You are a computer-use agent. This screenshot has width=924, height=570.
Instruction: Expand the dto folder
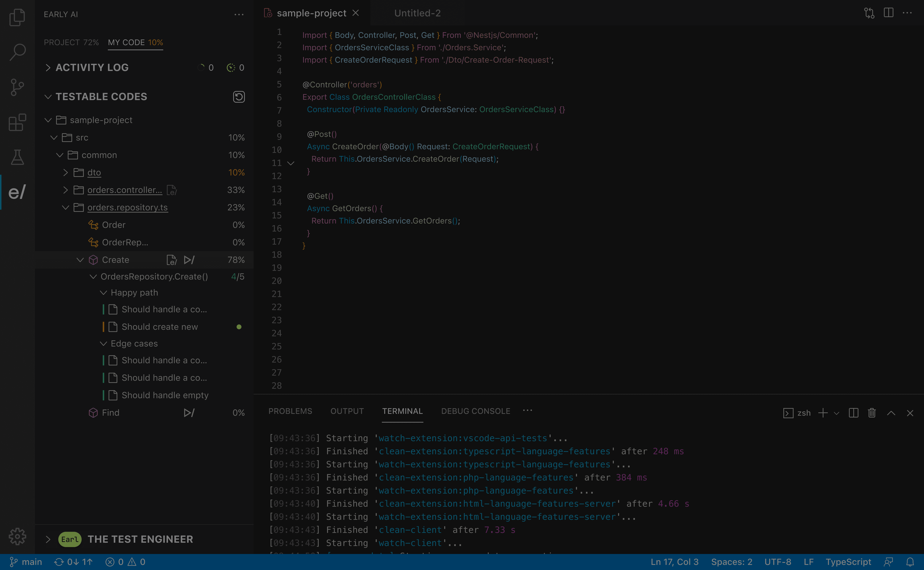tap(66, 173)
